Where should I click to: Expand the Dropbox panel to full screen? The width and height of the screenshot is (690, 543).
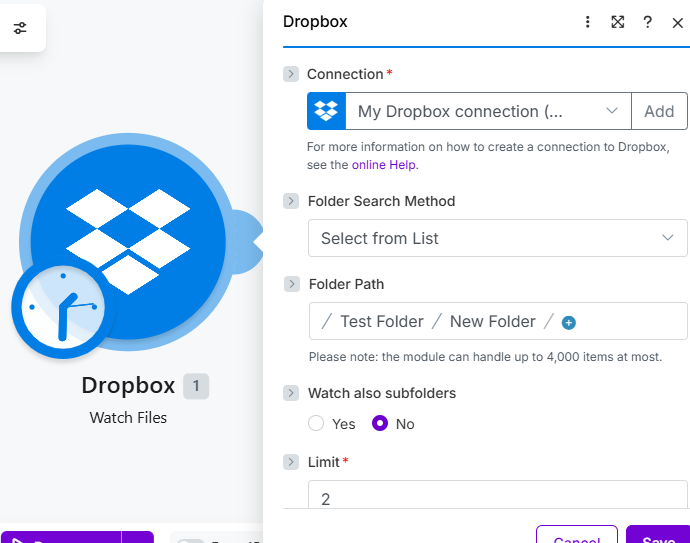pos(618,22)
